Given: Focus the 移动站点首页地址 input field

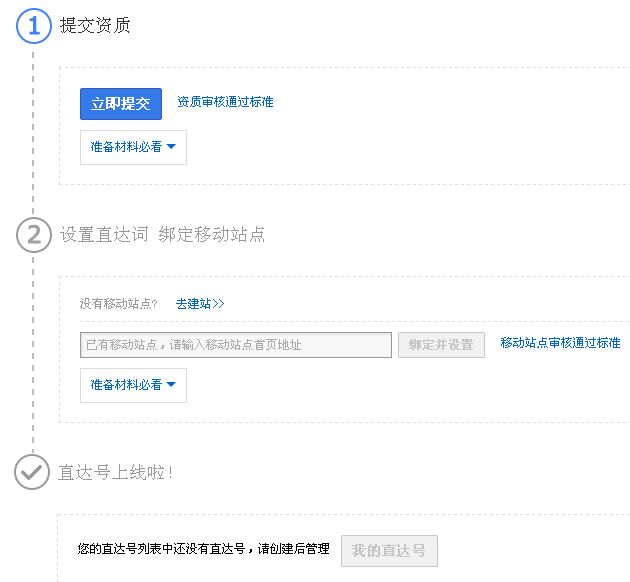Looking at the screenshot, I should (x=236, y=345).
